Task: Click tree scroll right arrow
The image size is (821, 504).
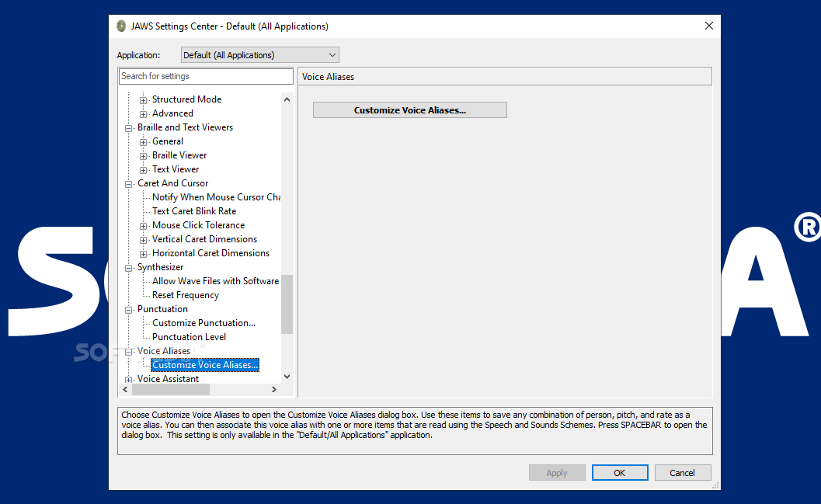Action: point(274,389)
